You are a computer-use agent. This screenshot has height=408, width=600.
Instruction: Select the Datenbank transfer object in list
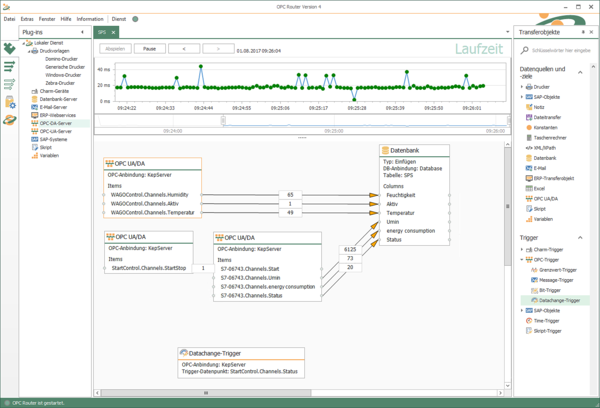(541, 158)
